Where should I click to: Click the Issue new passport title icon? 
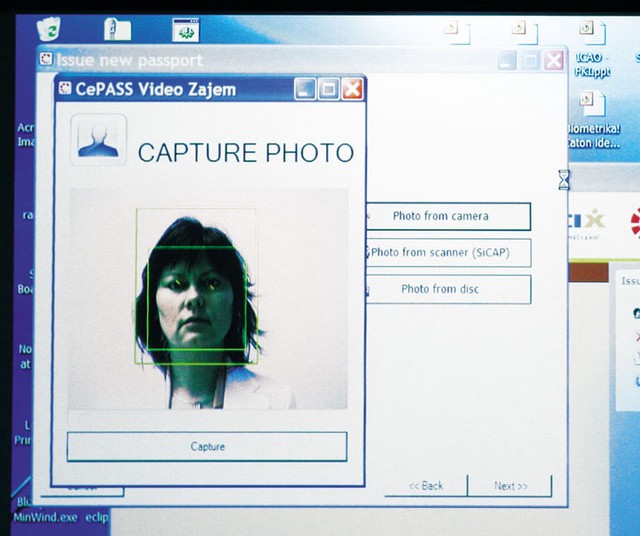coord(46,59)
